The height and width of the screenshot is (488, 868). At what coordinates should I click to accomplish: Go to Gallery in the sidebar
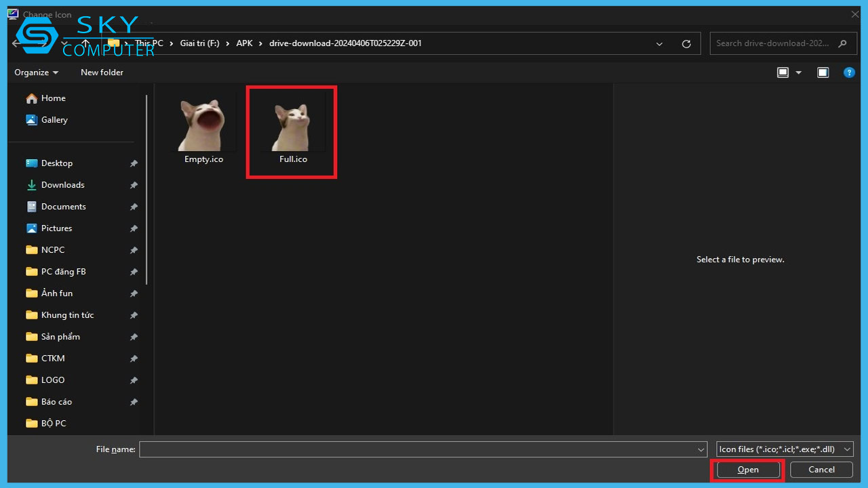(x=54, y=120)
